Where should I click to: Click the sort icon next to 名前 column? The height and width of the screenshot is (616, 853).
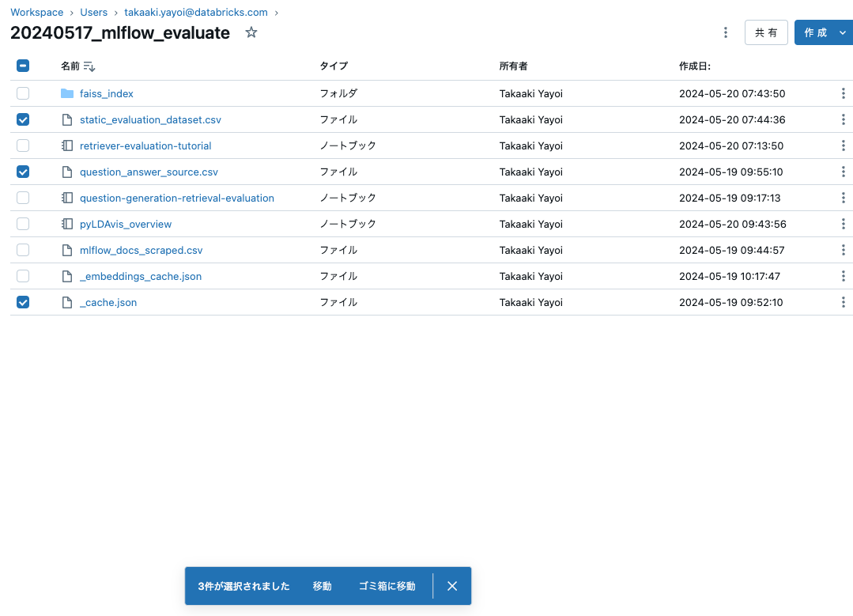(x=87, y=66)
